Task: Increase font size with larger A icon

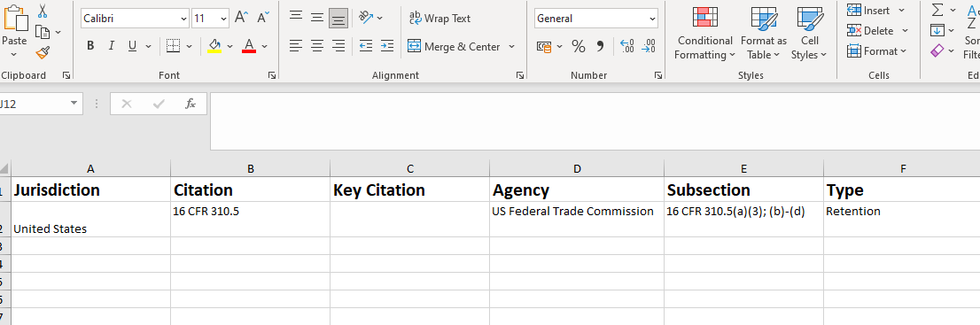Action: pos(241,18)
